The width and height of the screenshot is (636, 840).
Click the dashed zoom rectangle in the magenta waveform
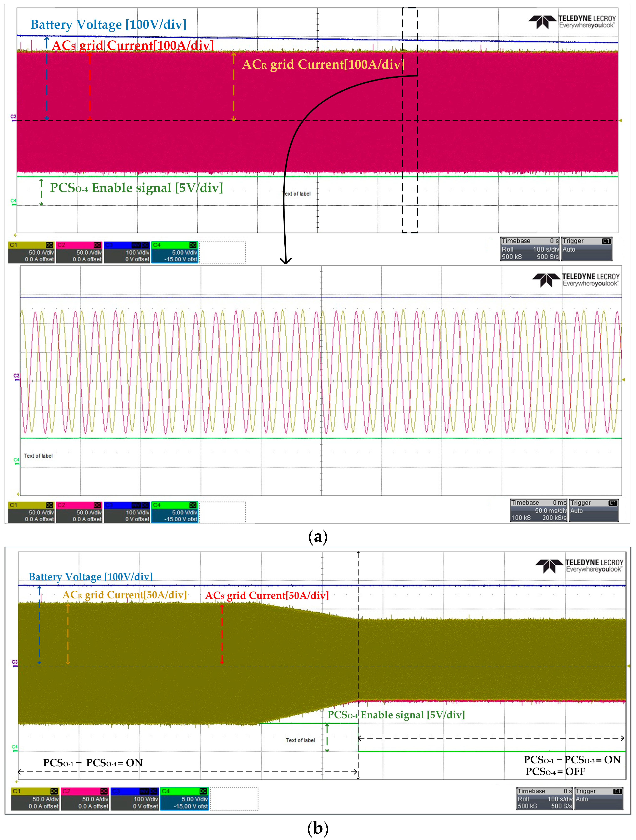[410, 120]
